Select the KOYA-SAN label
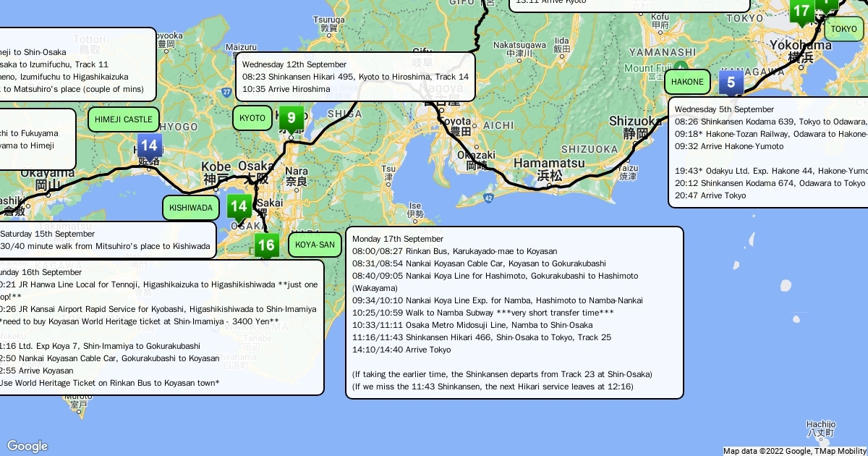 click(315, 245)
